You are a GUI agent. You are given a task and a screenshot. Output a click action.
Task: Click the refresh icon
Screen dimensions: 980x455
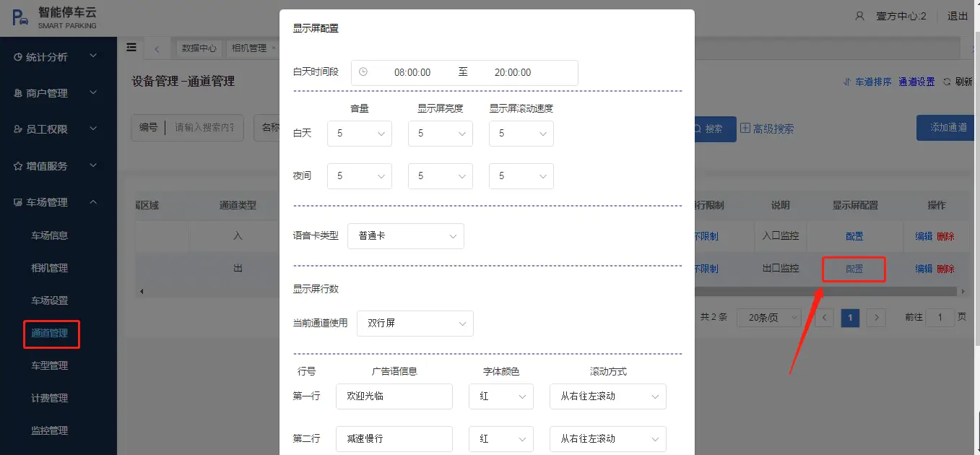pos(948,82)
